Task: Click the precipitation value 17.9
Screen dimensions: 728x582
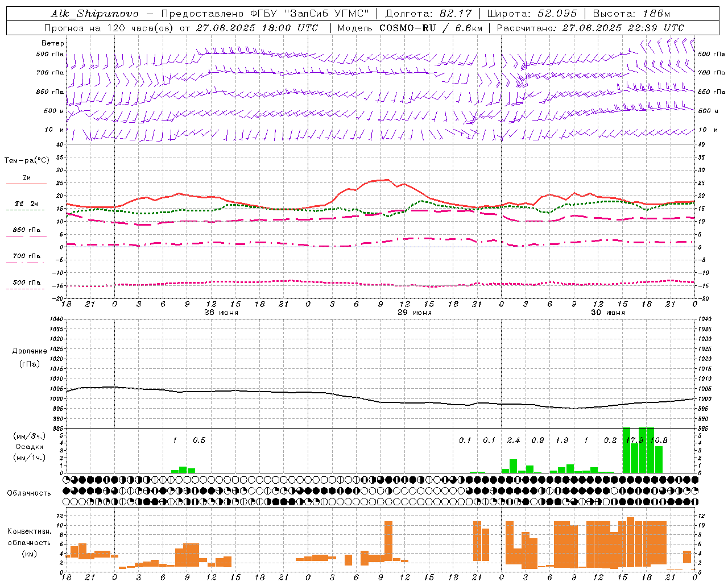Action: (634, 440)
